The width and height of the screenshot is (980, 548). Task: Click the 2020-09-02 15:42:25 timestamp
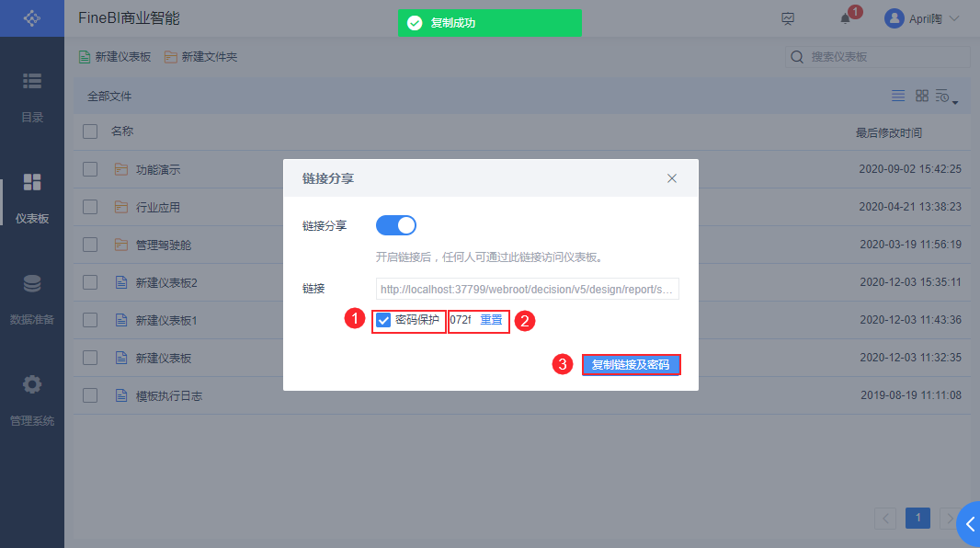[x=910, y=169]
